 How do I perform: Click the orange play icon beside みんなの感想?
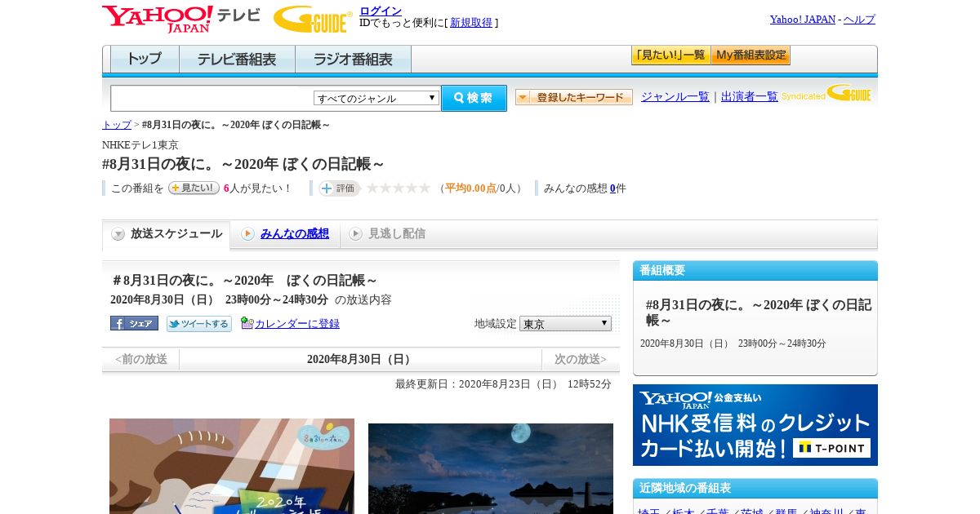click(247, 234)
